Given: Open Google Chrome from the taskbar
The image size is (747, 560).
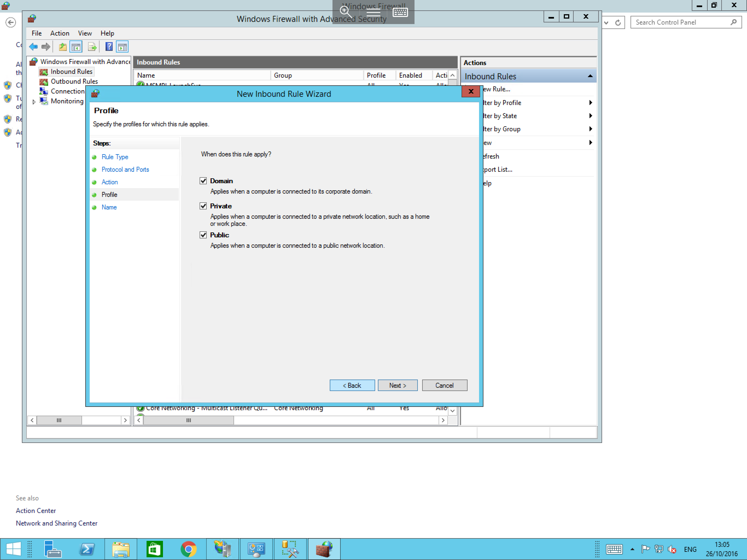Looking at the screenshot, I should 188,549.
